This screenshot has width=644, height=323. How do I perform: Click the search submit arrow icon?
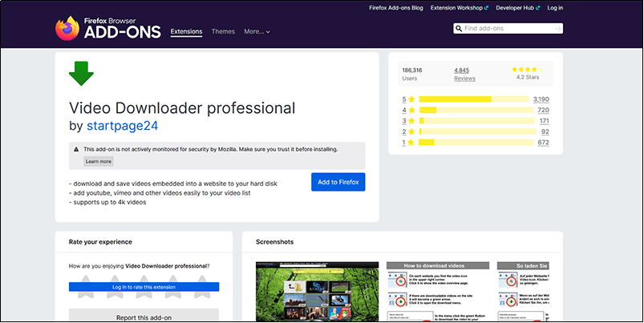[x=557, y=28]
